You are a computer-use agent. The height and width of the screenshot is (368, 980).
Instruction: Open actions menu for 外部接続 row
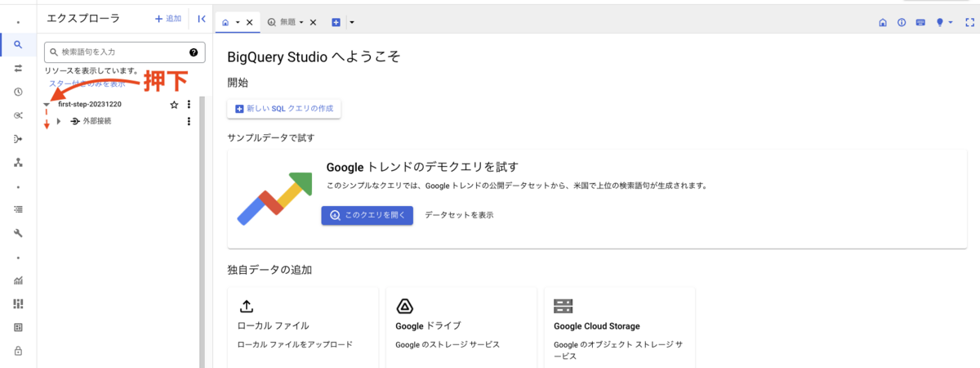[189, 122]
